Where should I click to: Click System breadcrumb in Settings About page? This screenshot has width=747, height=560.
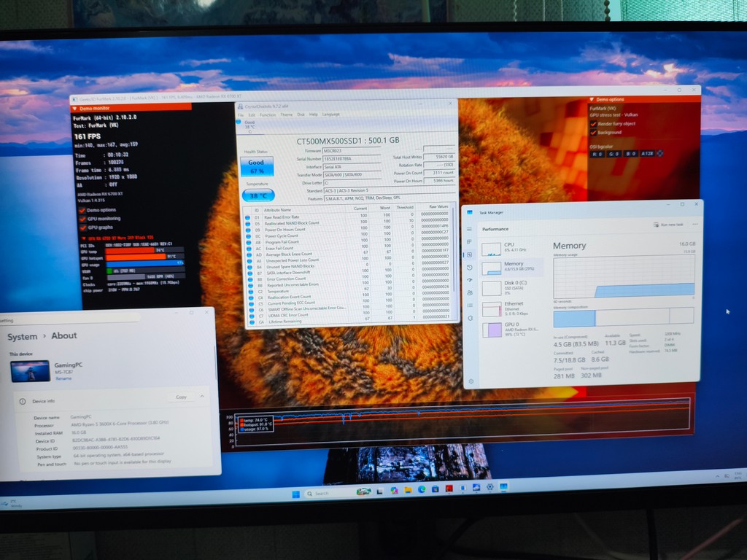tap(22, 337)
